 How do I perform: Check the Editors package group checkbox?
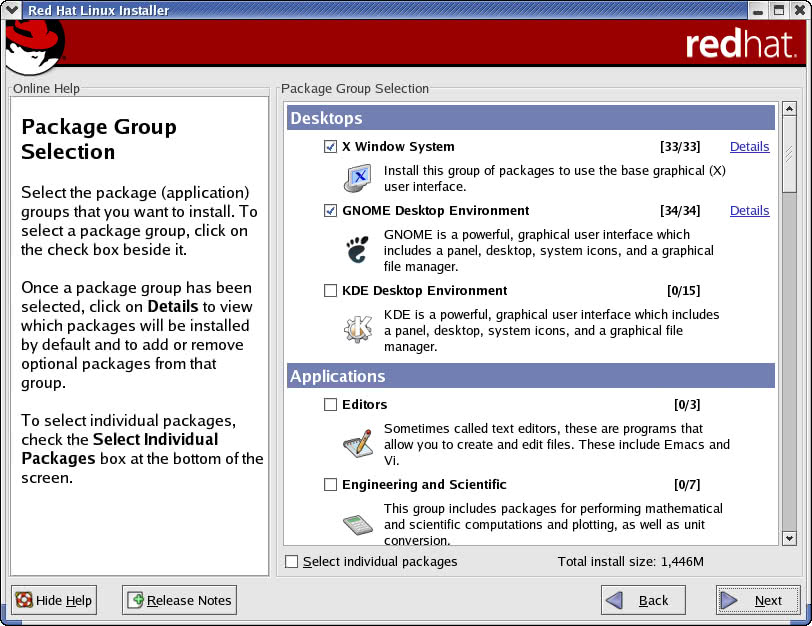click(x=330, y=404)
